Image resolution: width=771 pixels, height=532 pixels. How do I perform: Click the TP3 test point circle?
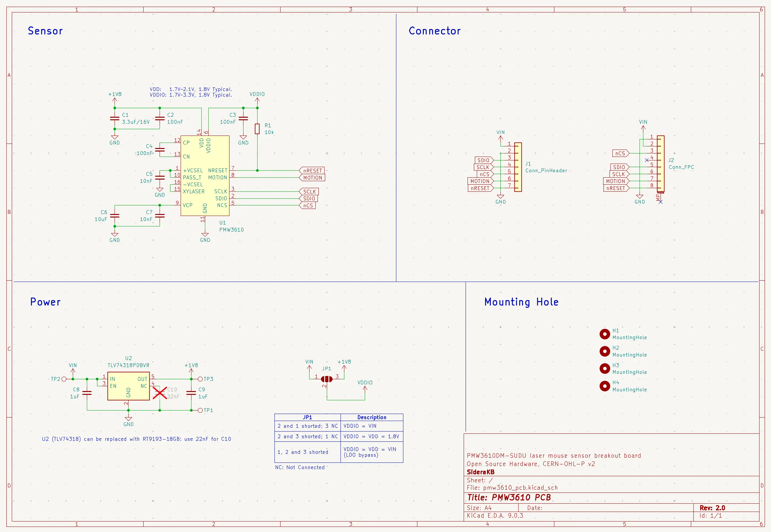(200, 379)
